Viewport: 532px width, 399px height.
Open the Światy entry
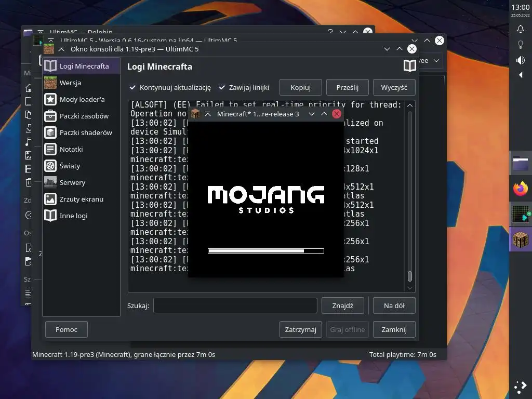pos(81,166)
